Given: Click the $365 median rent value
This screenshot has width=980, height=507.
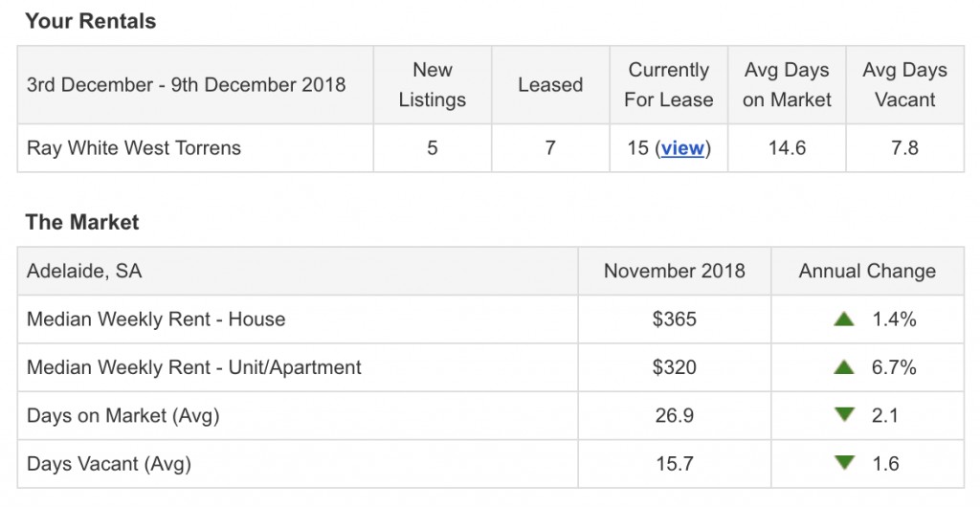Looking at the screenshot, I should 675,320.
